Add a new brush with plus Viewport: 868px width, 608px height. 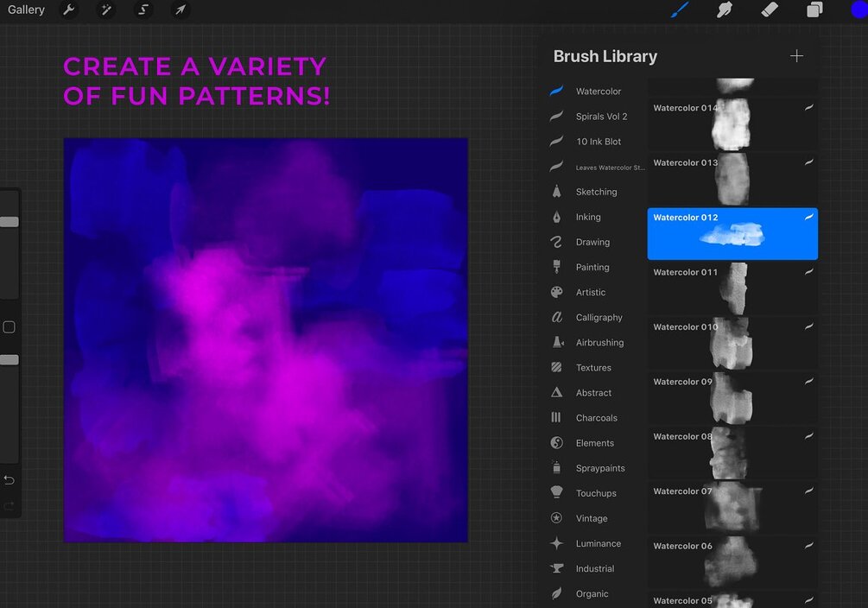796,56
